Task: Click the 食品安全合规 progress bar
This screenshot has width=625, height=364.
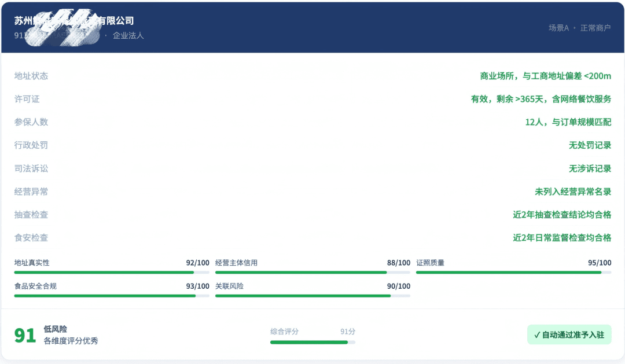Action: pyautogui.click(x=112, y=296)
